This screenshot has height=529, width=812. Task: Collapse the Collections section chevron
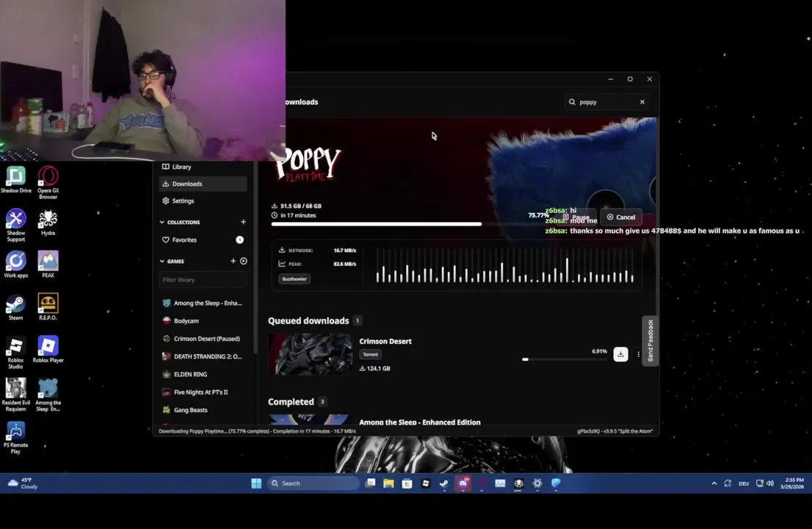(162, 223)
